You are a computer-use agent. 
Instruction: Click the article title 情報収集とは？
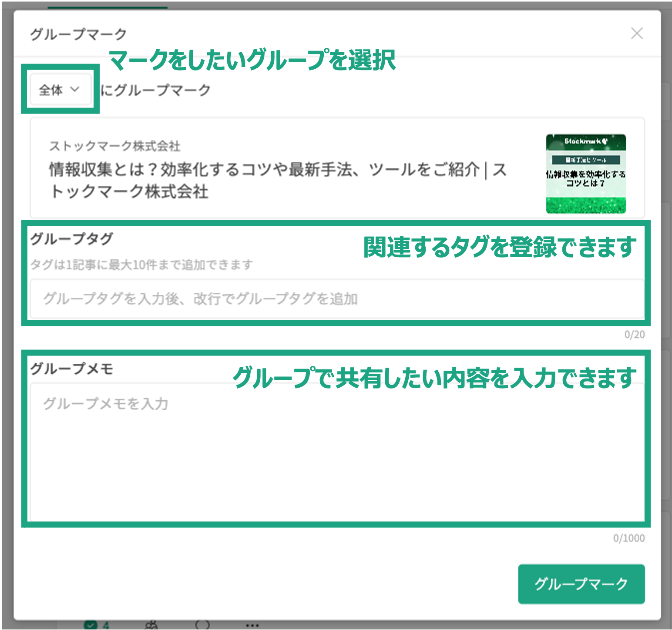coord(278,180)
